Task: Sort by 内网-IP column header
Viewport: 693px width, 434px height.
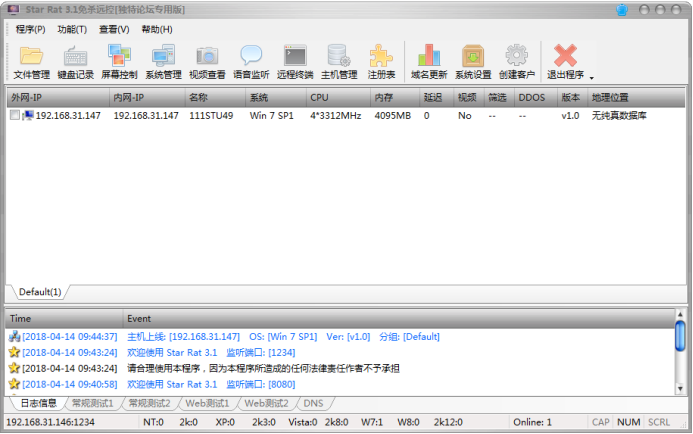Action: (x=147, y=97)
